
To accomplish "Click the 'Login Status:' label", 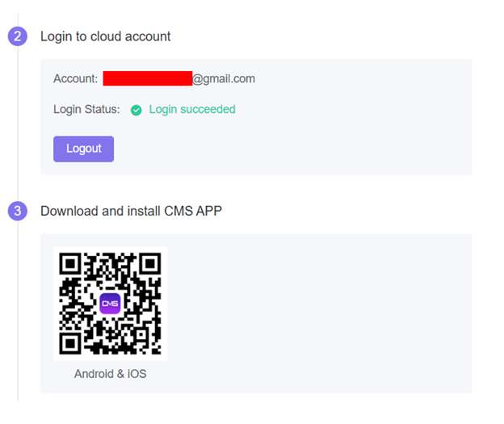I will (86, 109).
